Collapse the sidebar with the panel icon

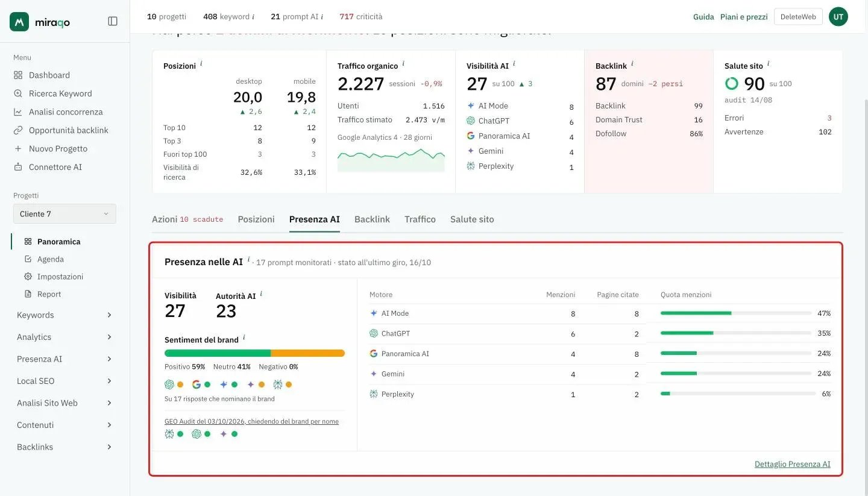pos(113,21)
